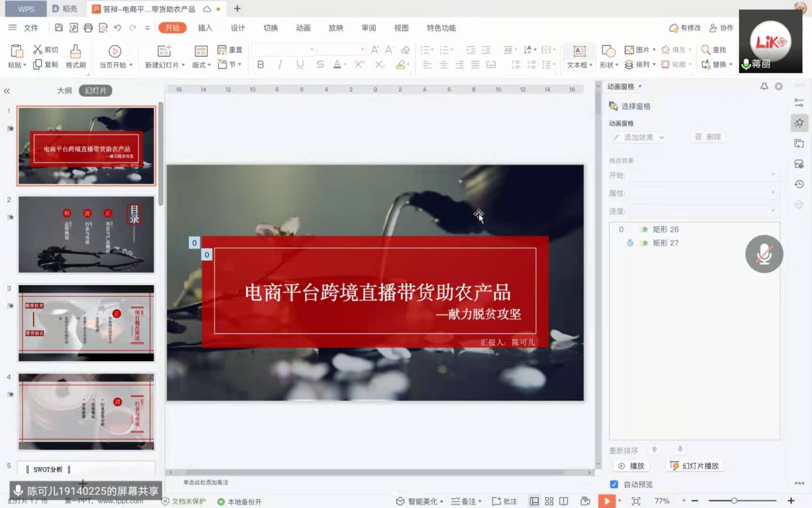This screenshot has height=508, width=812.
Task: Switch panel to 大纲 outline view
Action: 64,90
